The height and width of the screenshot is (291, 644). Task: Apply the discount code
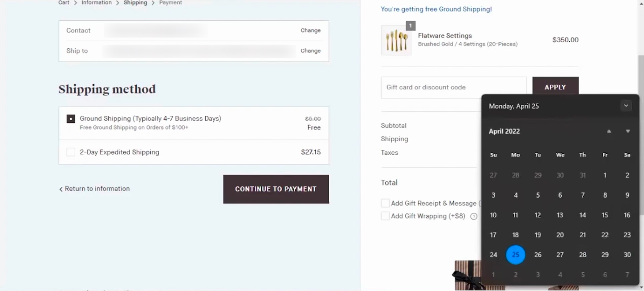pyautogui.click(x=555, y=87)
